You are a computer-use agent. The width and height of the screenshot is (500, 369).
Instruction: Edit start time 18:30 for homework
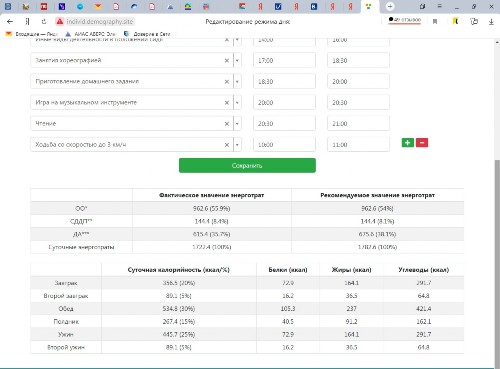click(284, 82)
